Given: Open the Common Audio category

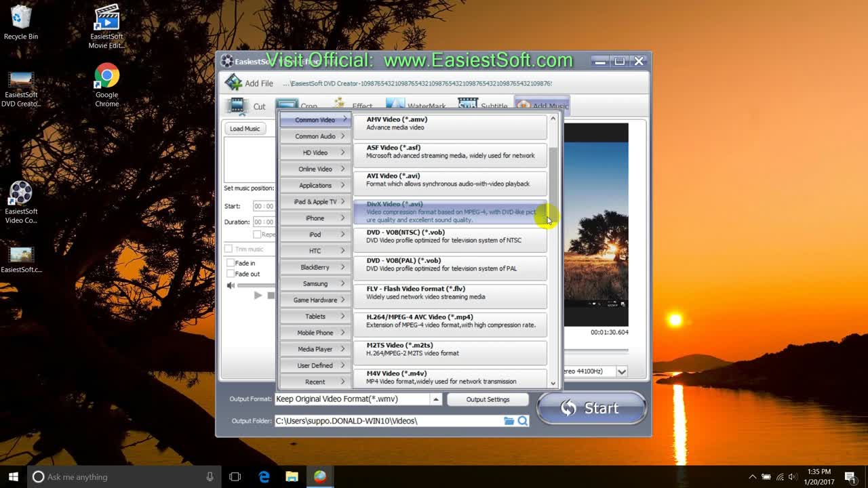Looking at the screenshot, I should point(315,136).
